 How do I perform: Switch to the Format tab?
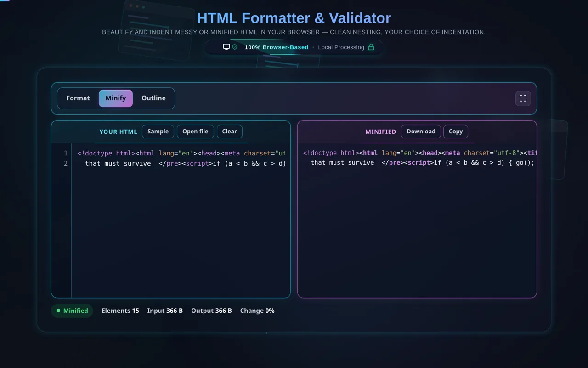[x=78, y=98]
